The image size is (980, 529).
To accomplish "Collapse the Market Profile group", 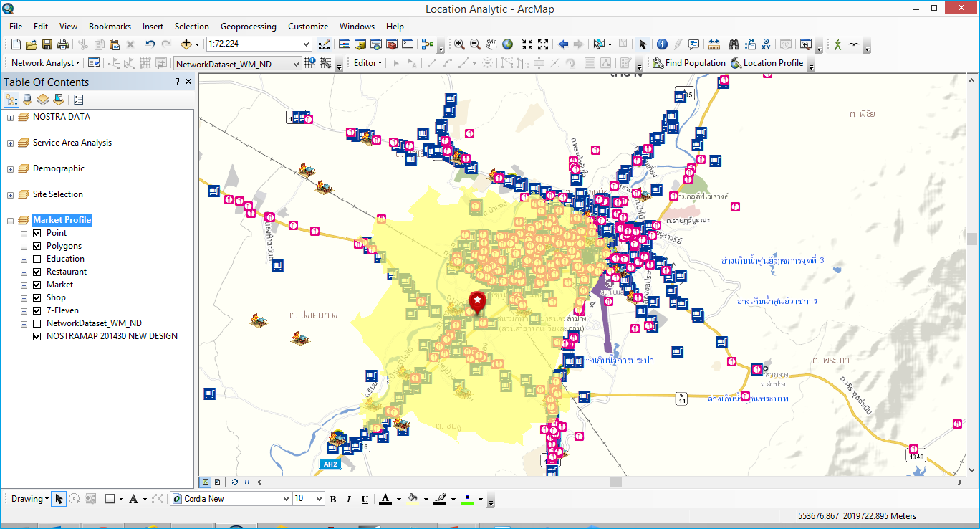I will (10, 221).
